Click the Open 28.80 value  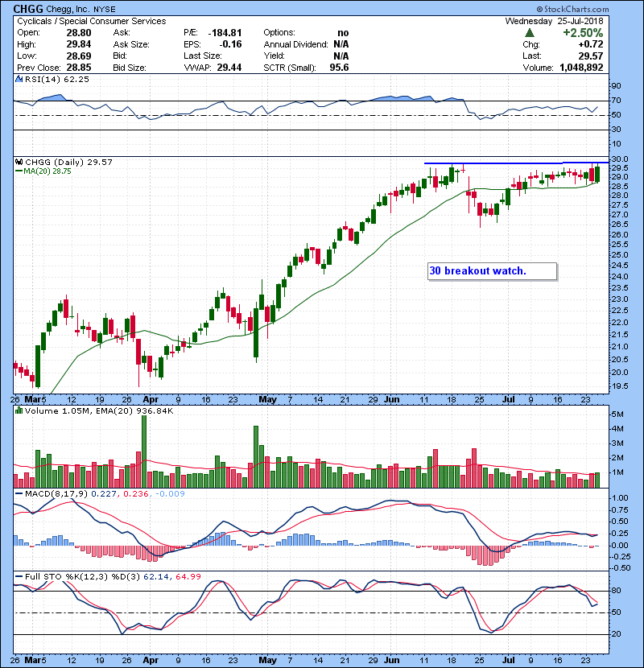point(79,33)
